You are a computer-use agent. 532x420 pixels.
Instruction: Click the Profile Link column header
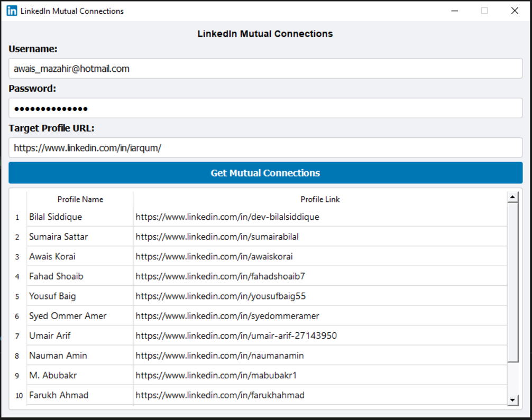click(320, 199)
